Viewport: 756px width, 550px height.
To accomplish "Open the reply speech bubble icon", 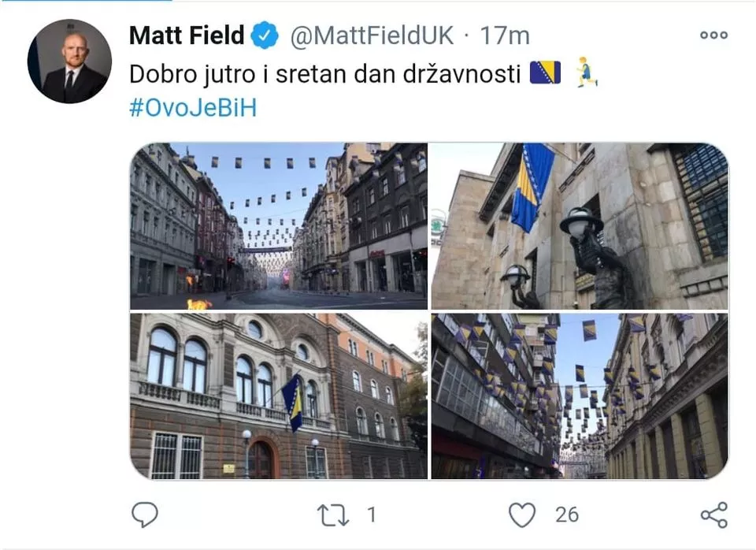I will pyautogui.click(x=145, y=515).
